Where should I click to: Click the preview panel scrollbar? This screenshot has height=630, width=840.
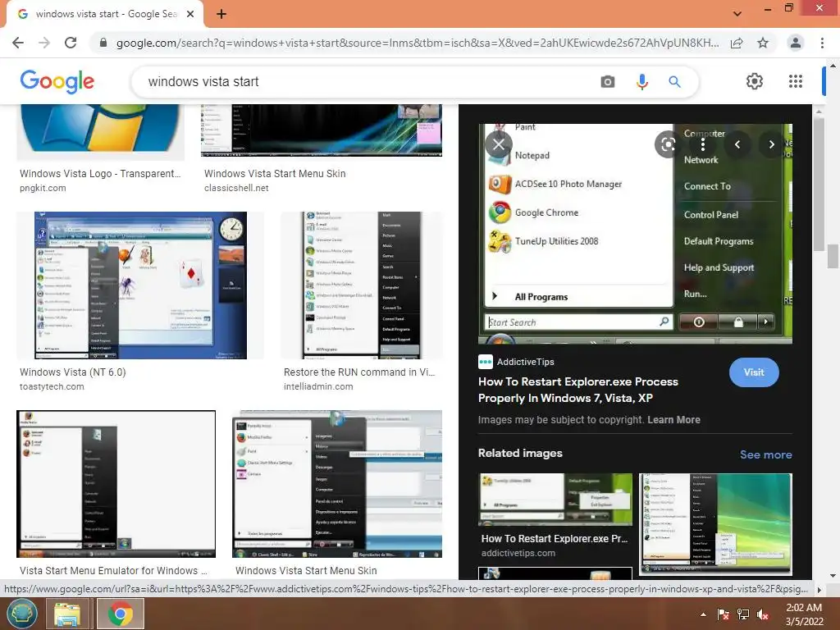point(819,185)
